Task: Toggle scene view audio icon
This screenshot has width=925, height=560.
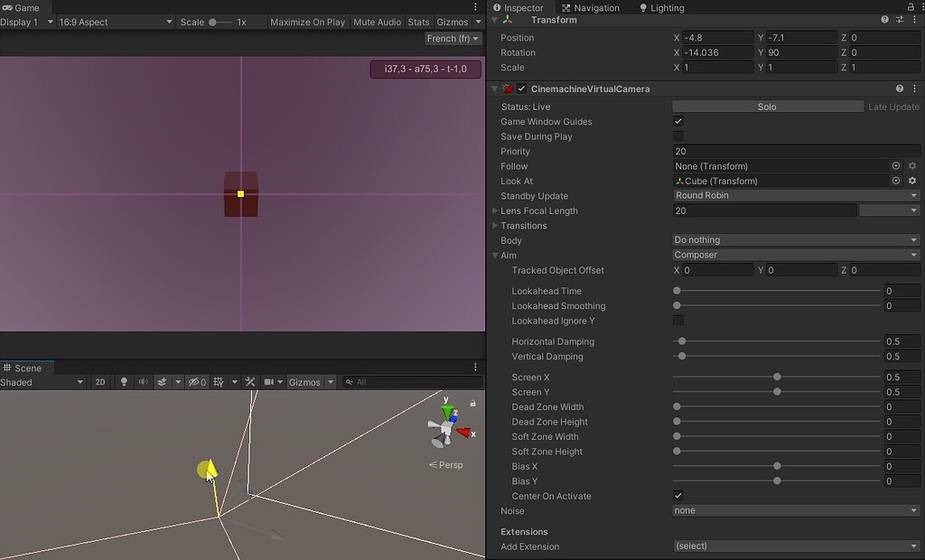Action: pos(145,381)
